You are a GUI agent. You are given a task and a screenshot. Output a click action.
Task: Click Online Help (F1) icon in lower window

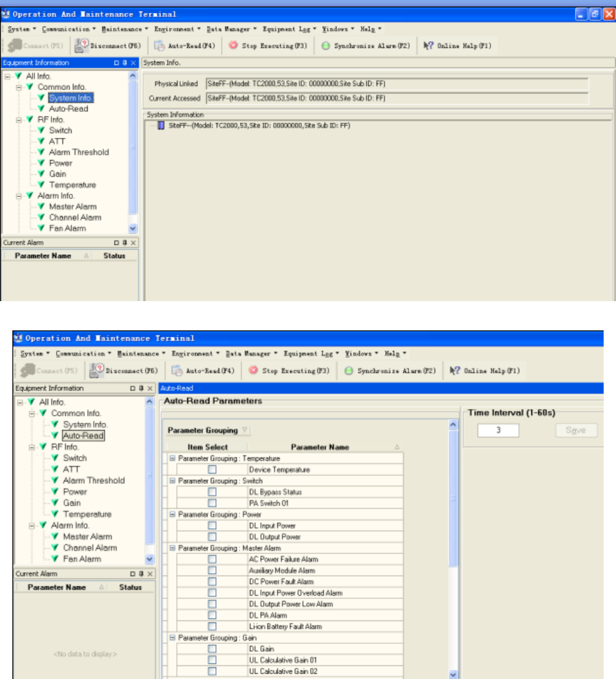point(454,370)
